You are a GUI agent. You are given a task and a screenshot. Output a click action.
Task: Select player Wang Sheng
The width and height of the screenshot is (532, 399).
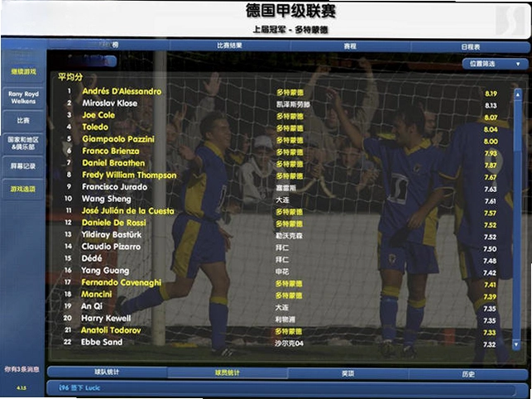click(x=106, y=199)
